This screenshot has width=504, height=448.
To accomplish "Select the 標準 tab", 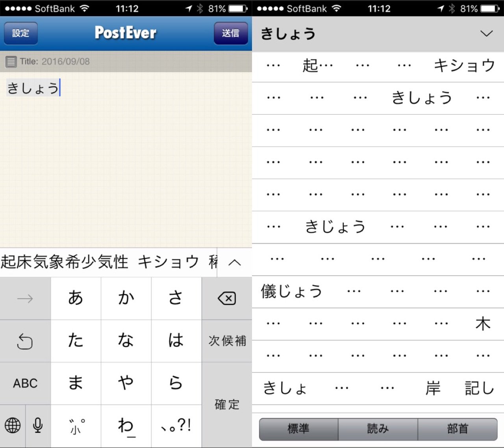I will tap(298, 429).
